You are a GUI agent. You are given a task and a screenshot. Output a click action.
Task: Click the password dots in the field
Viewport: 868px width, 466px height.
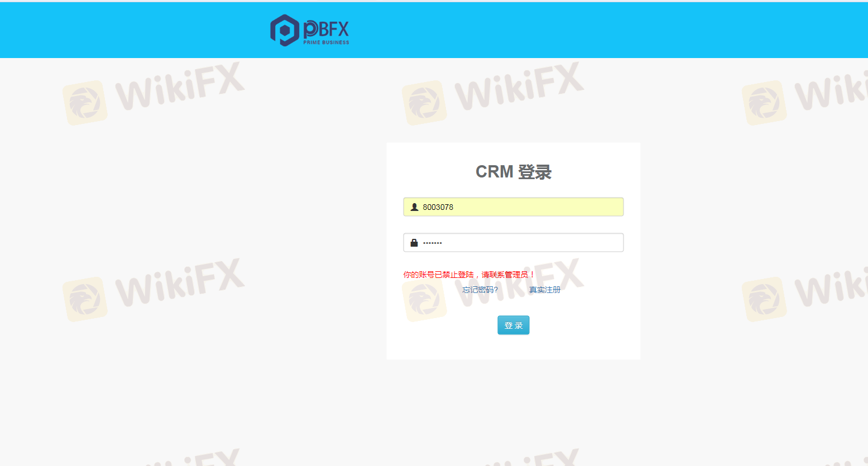[432, 243]
